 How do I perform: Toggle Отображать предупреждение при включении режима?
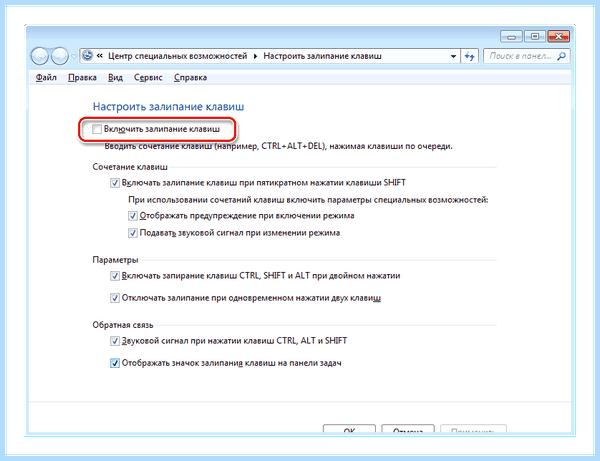click(x=133, y=216)
